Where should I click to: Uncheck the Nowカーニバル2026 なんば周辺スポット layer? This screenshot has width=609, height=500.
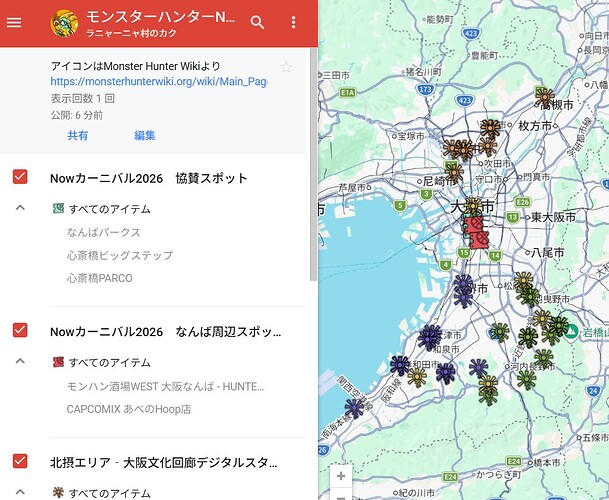pyautogui.click(x=20, y=330)
